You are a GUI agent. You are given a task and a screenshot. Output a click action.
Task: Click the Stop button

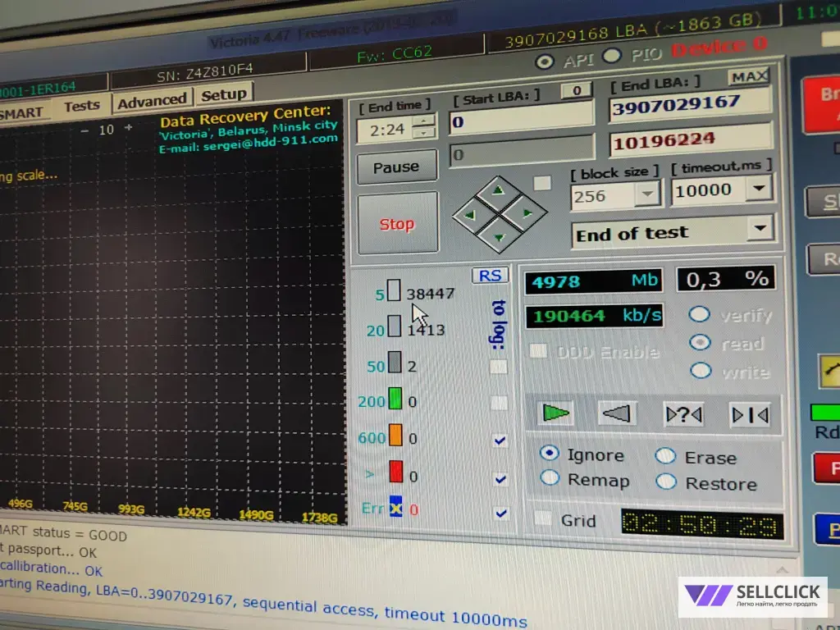click(398, 223)
